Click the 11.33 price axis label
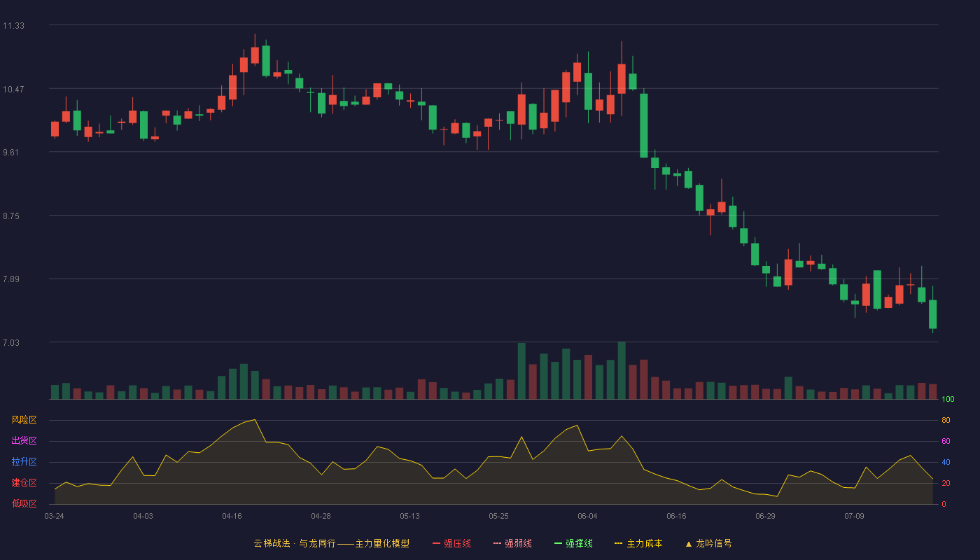Viewport: 980px width, 560px height. click(13, 26)
